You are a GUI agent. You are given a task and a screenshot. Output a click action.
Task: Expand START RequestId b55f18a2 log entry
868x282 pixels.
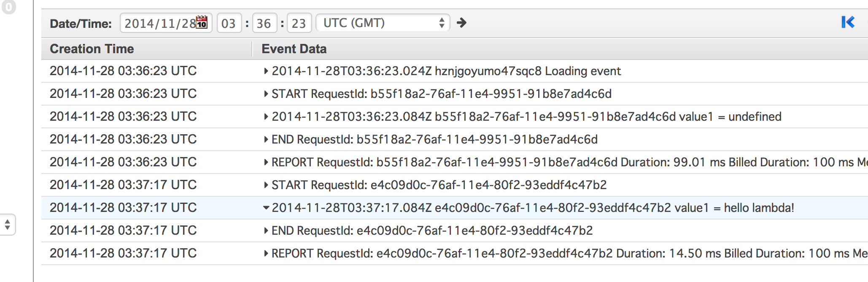(266, 94)
